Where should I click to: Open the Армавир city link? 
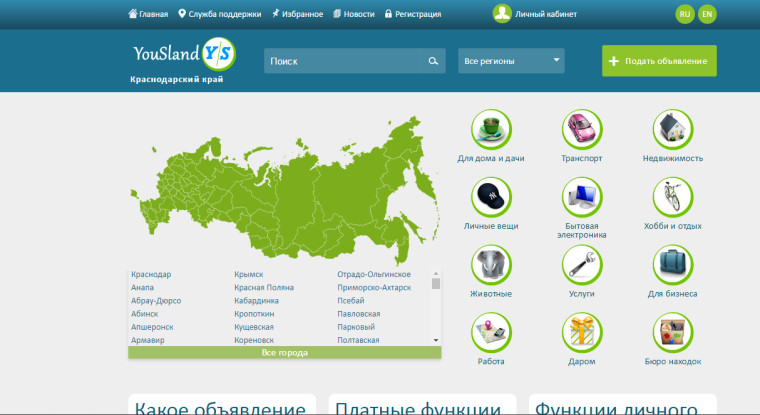(148, 340)
